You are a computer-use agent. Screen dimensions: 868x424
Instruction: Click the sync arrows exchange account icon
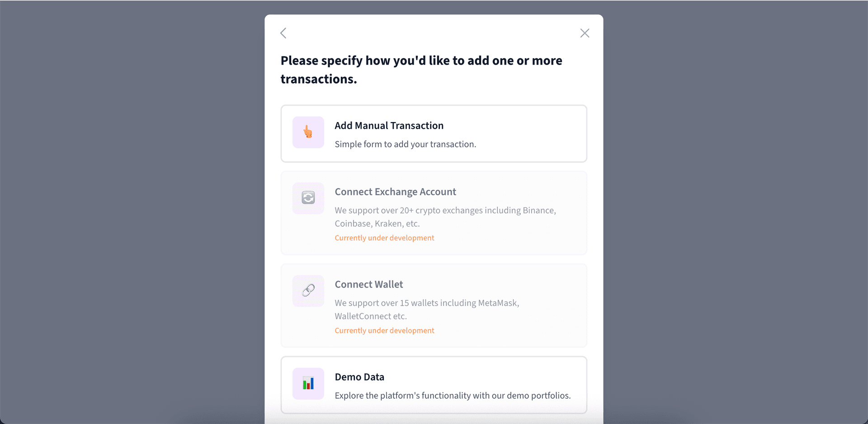[x=308, y=198]
